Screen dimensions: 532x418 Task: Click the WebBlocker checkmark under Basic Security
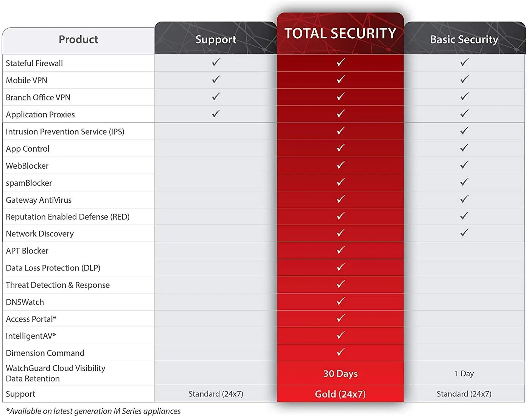[x=464, y=165]
